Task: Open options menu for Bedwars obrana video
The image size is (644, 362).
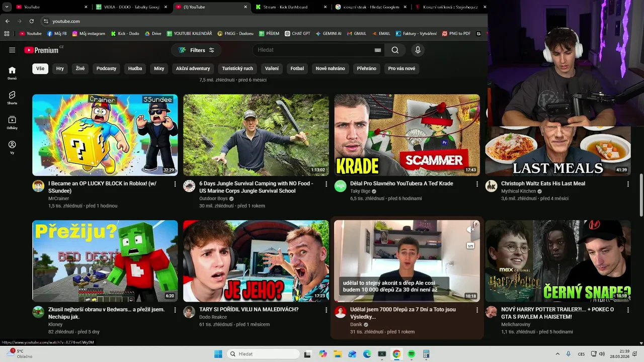Action: pos(175,310)
